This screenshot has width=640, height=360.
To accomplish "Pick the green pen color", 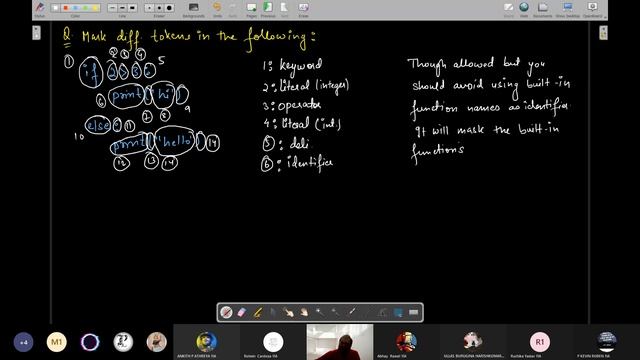I will click(x=85, y=8).
